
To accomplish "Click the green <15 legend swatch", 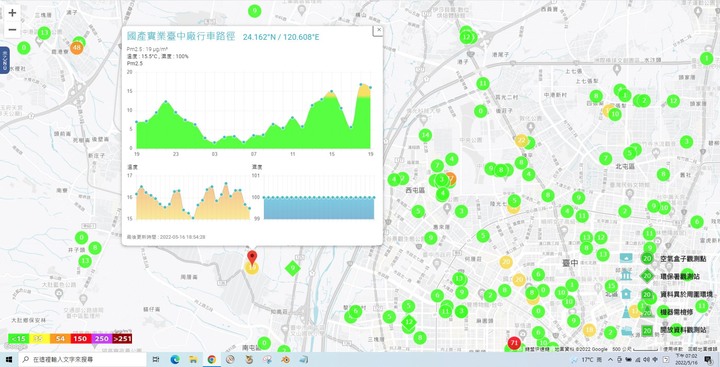I will 18,339.
